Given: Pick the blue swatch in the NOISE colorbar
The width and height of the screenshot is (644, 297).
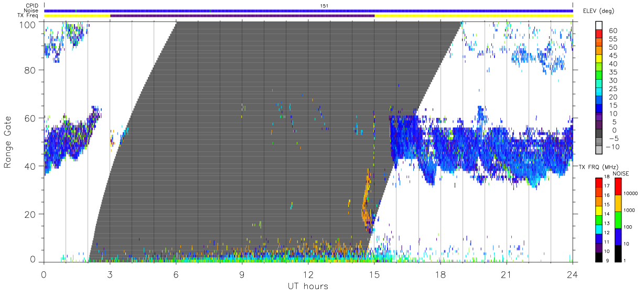Looking at the screenshot, I should 618,236.
